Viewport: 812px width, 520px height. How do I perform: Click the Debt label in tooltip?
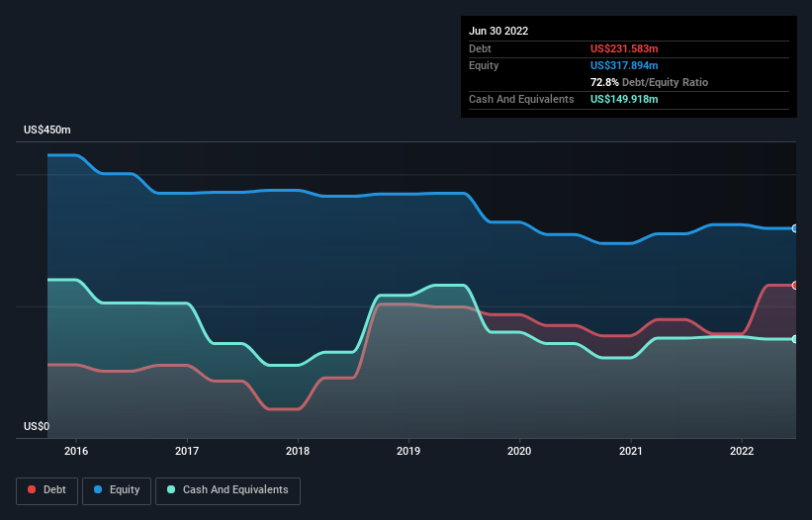click(480, 48)
